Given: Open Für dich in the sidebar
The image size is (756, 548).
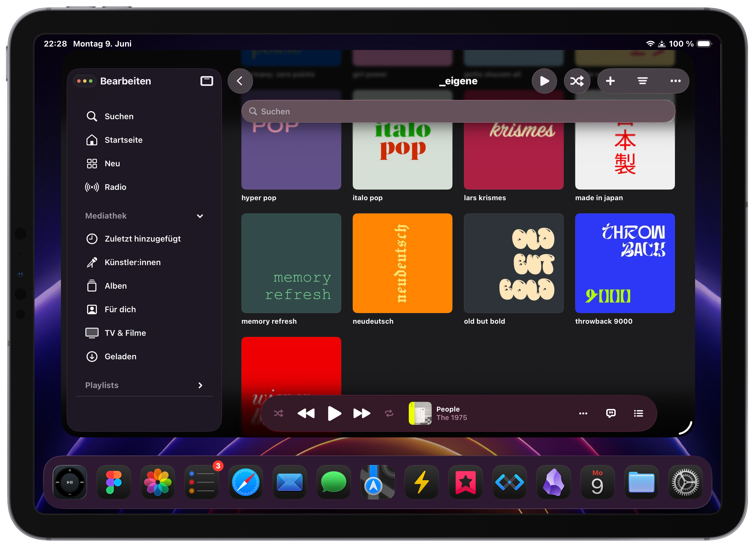Looking at the screenshot, I should (x=144, y=310).
